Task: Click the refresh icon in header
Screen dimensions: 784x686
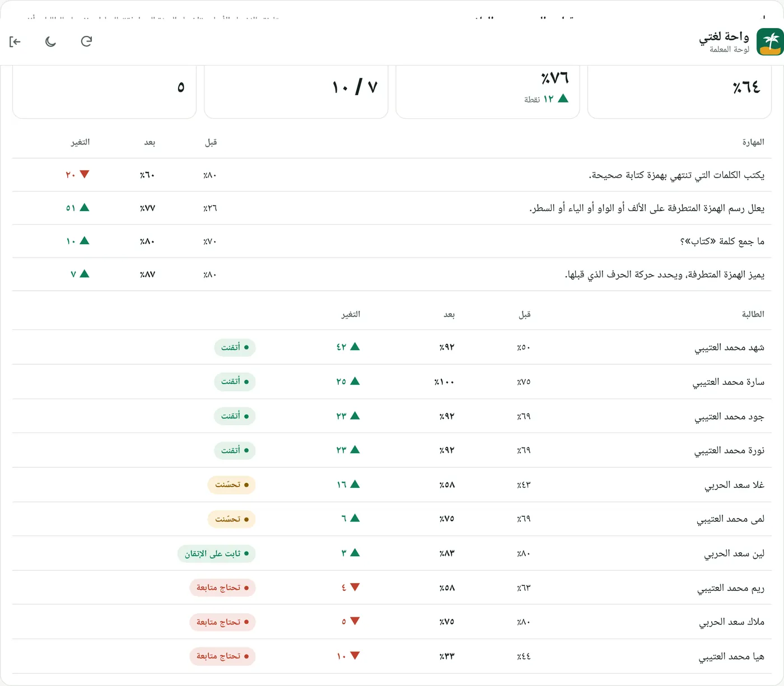Action: tap(86, 41)
